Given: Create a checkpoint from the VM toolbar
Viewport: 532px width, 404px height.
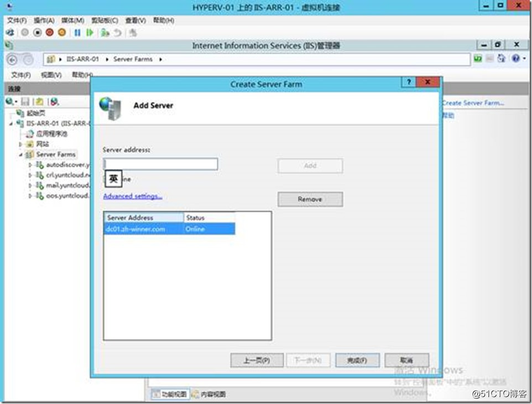Looking at the screenshot, I should 105,33.
